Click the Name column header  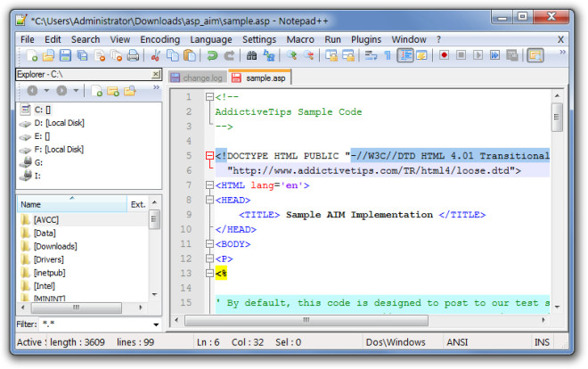pyautogui.click(x=72, y=204)
